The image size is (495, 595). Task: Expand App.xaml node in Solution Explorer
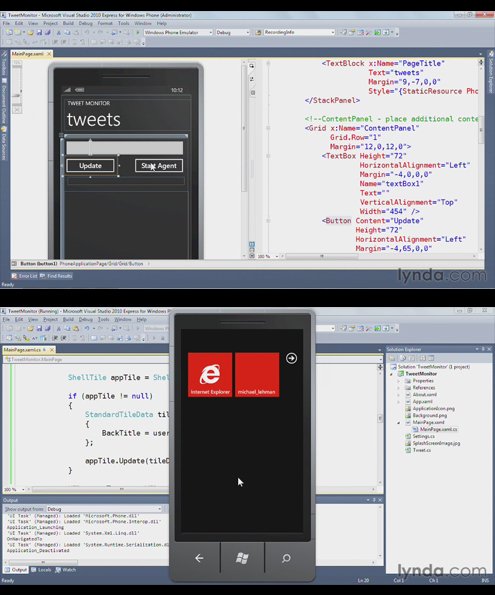point(399,401)
